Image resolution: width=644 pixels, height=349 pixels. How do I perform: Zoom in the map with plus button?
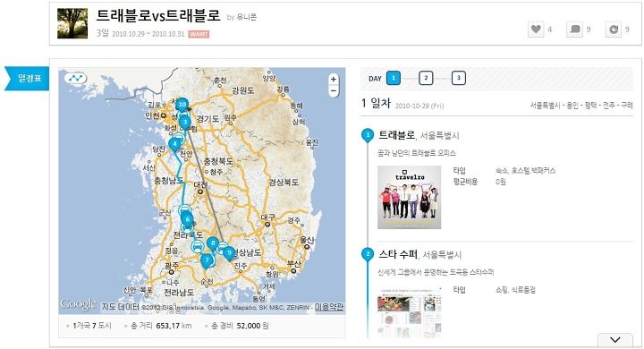[x=334, y=79]
